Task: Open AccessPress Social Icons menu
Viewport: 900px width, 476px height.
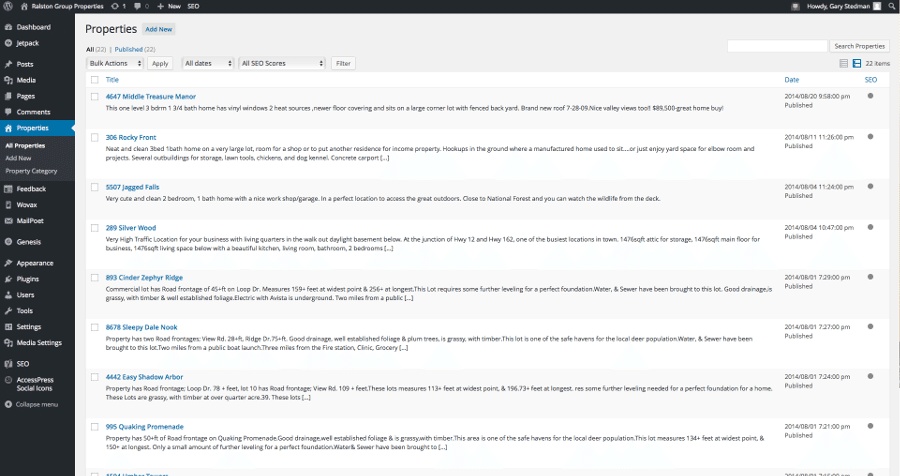Action: (x=35, y=384)
